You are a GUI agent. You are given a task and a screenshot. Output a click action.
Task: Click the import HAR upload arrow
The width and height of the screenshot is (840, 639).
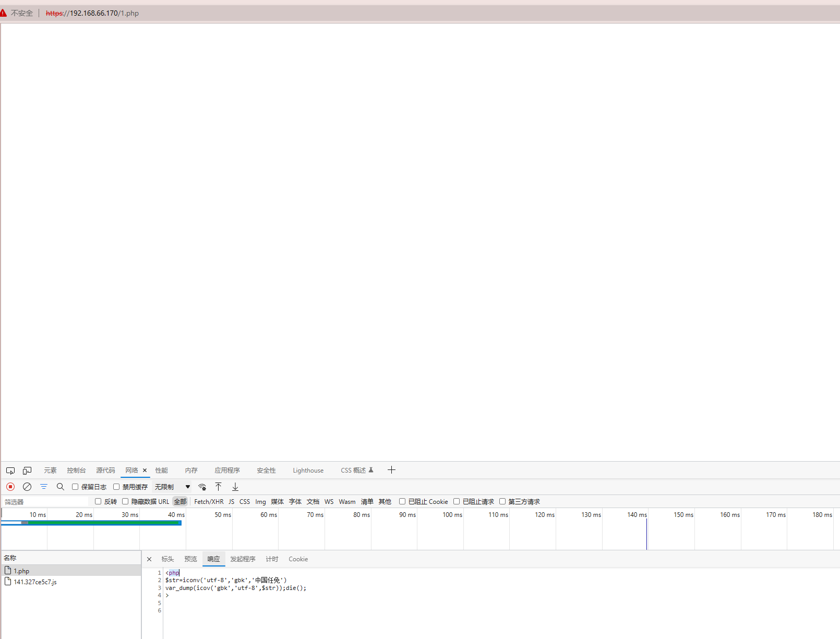tap(219, 487)
